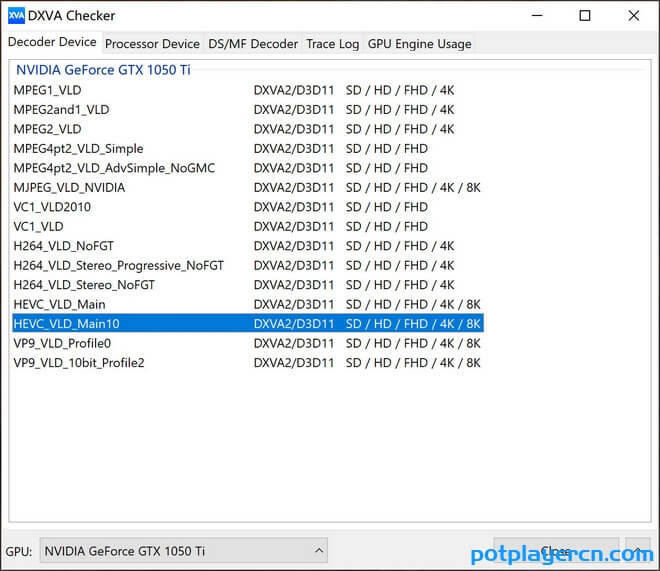Select H264_VLD_Stereo_Progressive_NoFGT row

pyautogui.click(x=248, y=266)
